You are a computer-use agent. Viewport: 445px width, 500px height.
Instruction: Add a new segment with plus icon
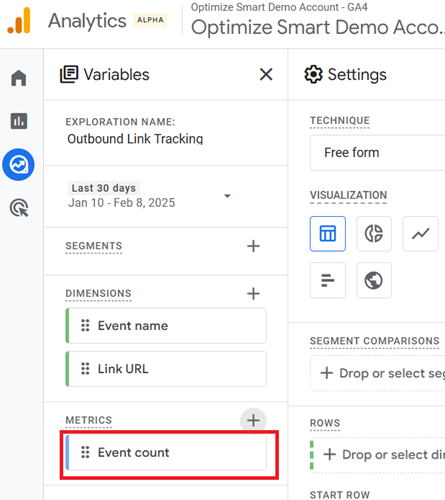point(253,246)
